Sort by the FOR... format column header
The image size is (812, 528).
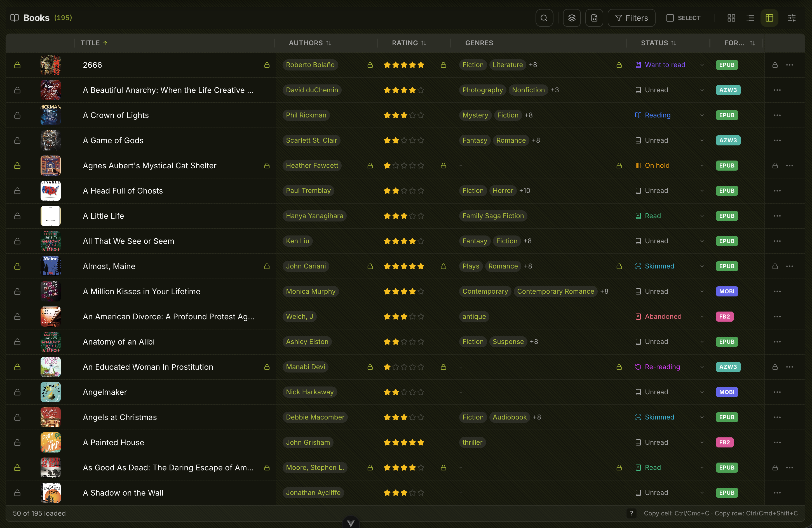click(739, 43)
